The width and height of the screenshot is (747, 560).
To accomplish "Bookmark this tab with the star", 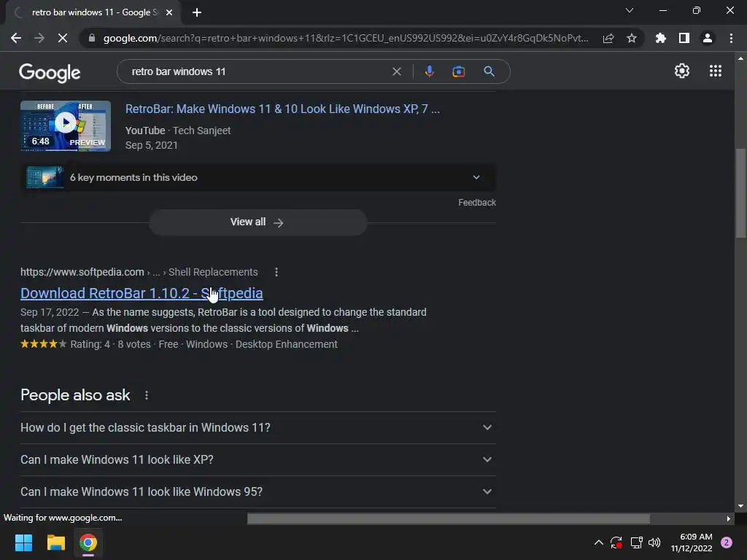I will pos(632,38).
